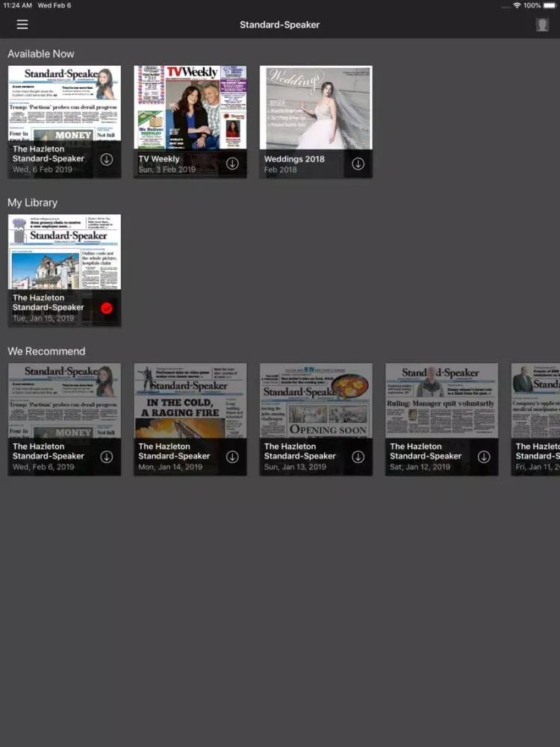Tap the 'Standard-Speaker' title in header

coord(279,25)
